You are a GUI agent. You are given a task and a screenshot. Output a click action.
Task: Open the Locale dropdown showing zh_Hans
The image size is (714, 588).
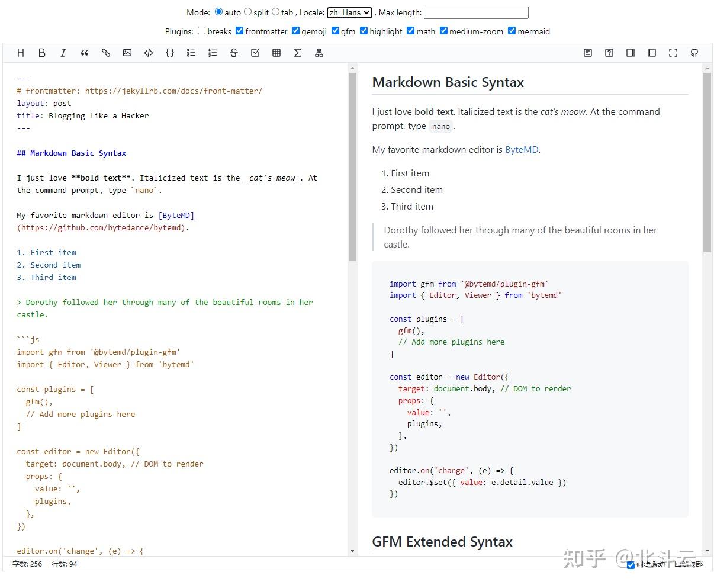click(349, 12)
